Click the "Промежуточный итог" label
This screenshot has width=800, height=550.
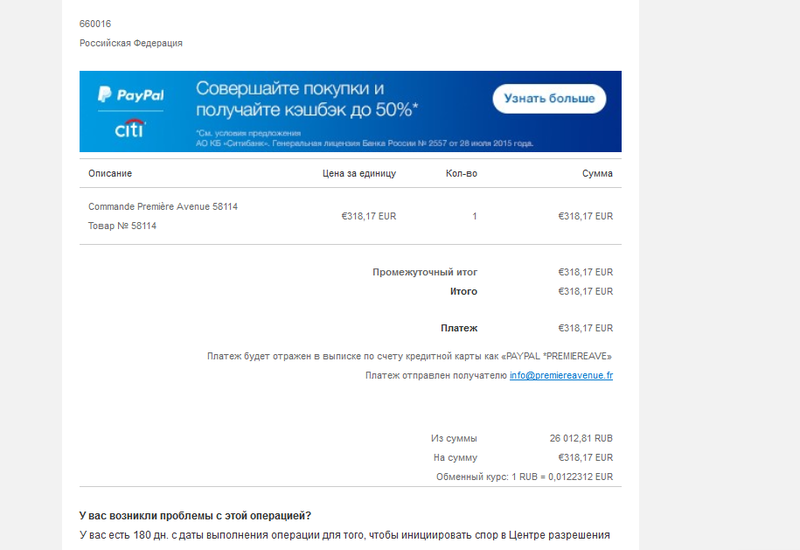click(x=425, y=272)
